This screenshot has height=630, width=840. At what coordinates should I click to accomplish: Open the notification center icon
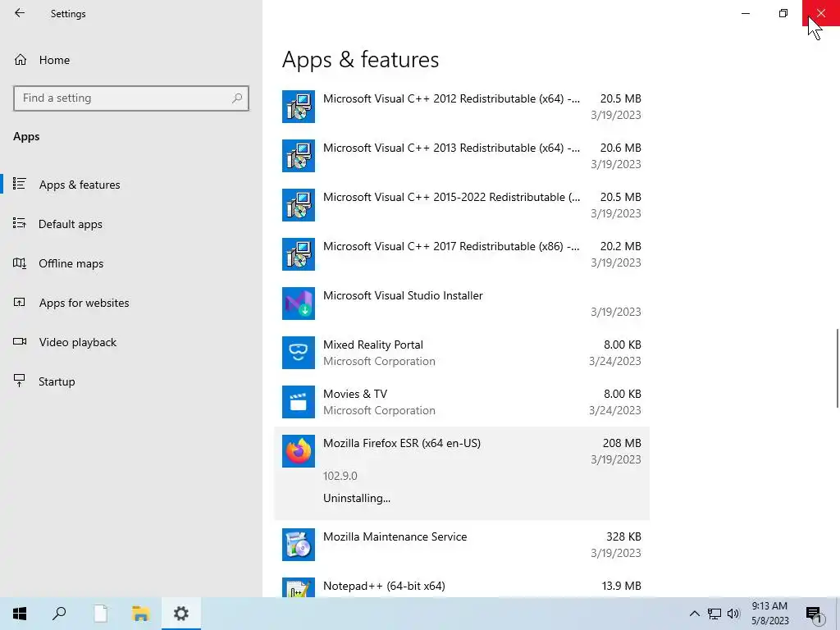pos(814,614)
